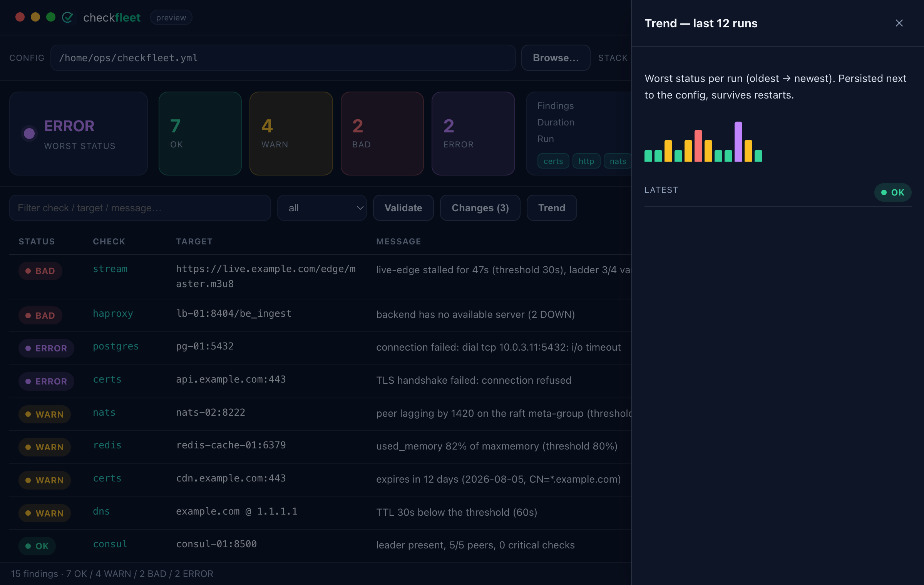Select the 2 ERROR summary card
924x585 pixels.
point(473,134)
